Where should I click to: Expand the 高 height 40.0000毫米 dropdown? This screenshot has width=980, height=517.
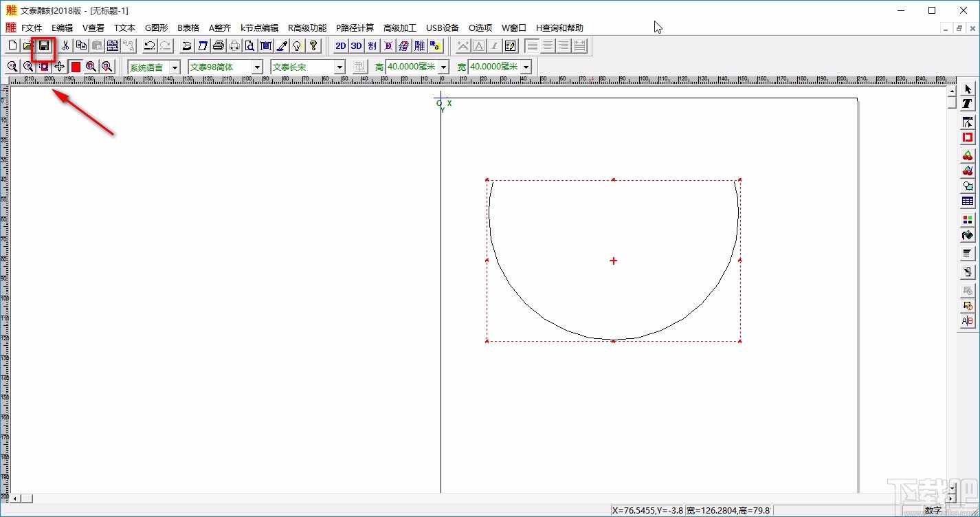(443, 67)
